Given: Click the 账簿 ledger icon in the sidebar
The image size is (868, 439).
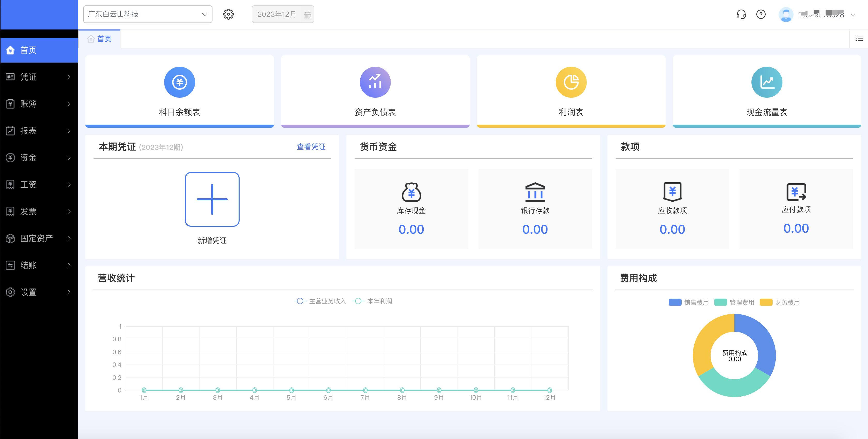Looking at the screenshot, I should point(10,104).
